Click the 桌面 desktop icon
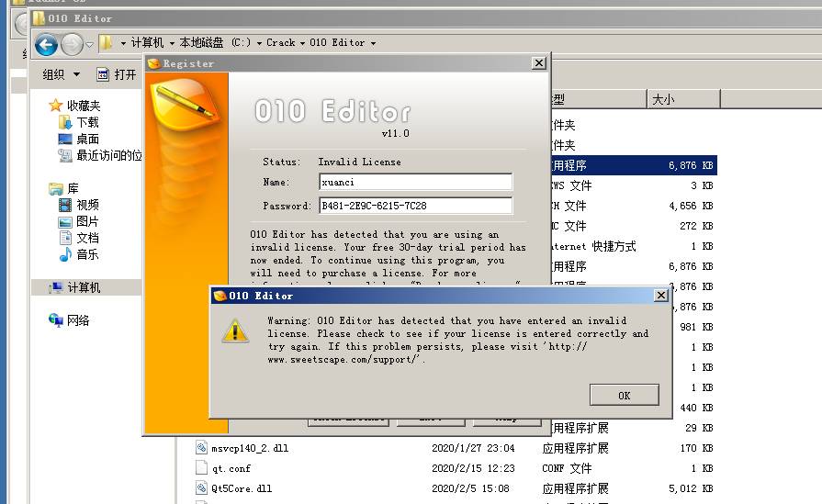Screen dimensions: 822x504 click(x=65, y=139)
